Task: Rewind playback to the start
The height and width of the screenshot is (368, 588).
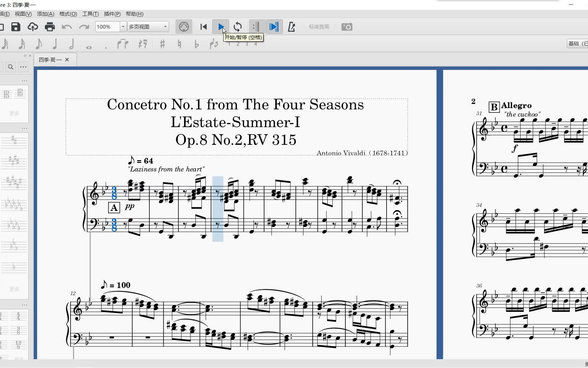Action: click(x=203, y=27)
